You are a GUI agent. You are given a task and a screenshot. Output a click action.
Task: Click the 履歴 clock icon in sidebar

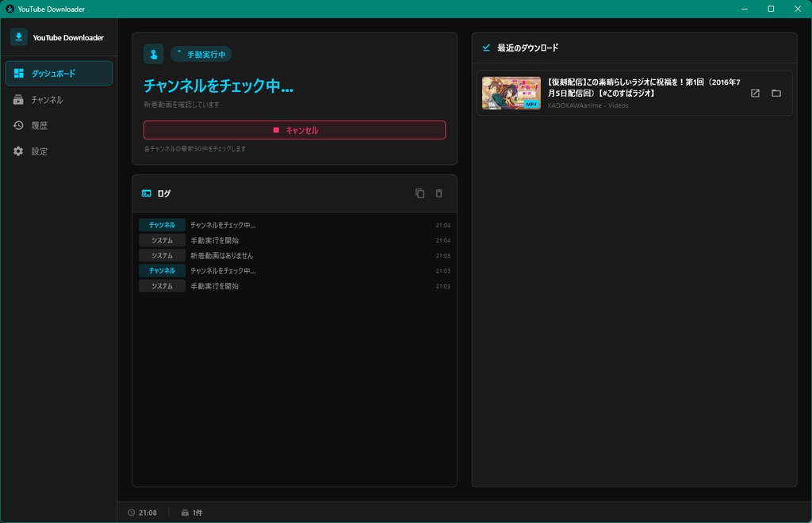[17, 125]
